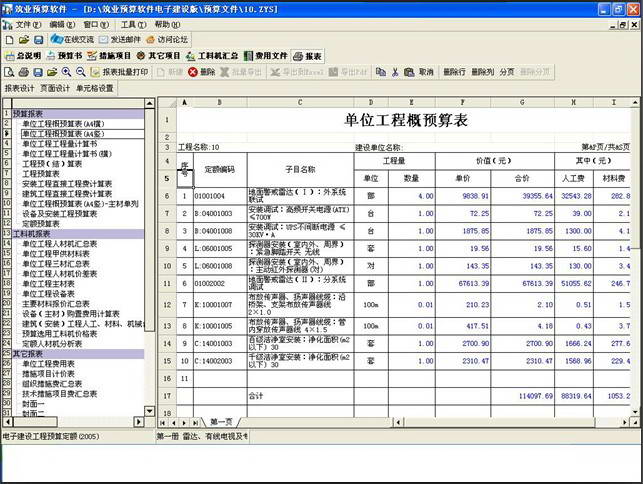
Task: Click report list scroll down arrow
Action: click(x=149, y=411)
